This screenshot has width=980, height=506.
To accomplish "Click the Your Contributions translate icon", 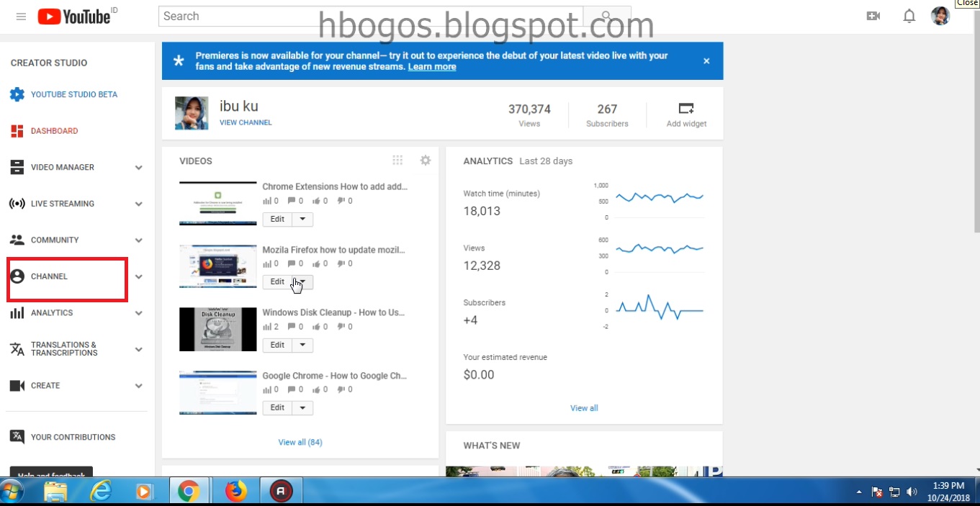I will [17, 437].
